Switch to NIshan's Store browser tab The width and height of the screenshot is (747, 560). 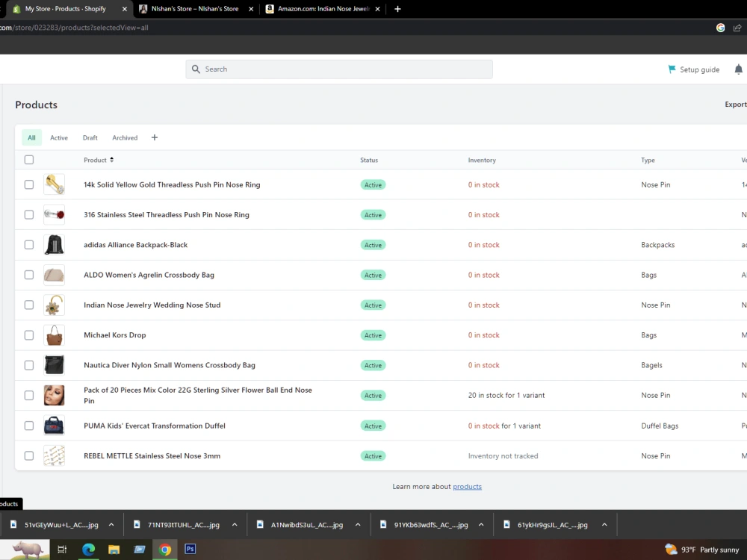[x=195, y=9]
